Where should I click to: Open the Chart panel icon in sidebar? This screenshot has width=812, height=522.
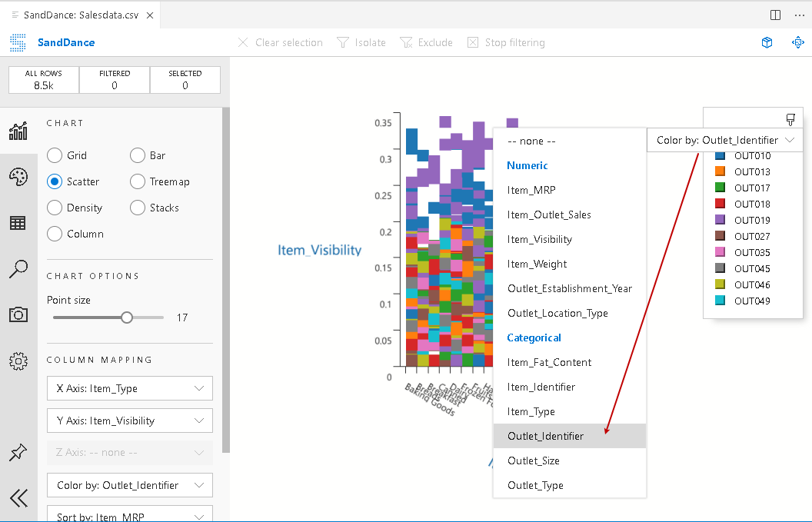tap(18, 131)
